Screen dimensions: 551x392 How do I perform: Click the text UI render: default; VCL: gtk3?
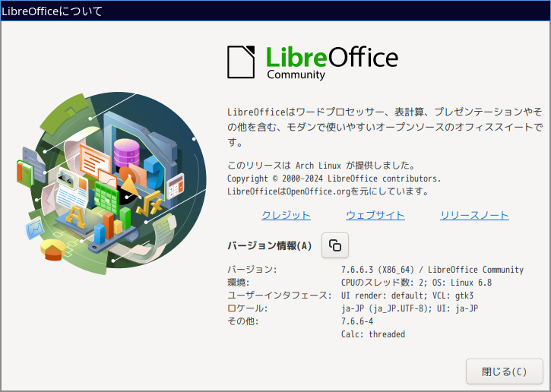tap(407, 296)
